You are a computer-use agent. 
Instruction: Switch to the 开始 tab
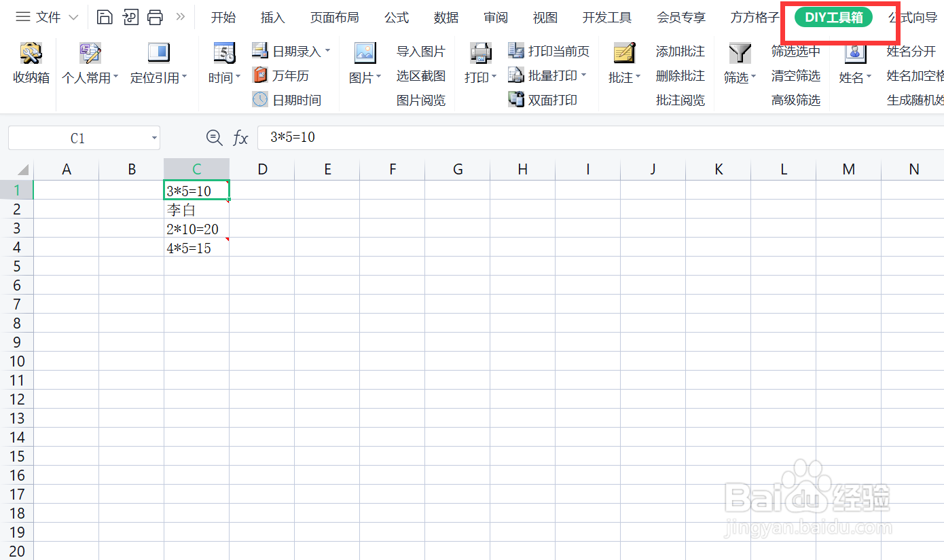point(223,18)
